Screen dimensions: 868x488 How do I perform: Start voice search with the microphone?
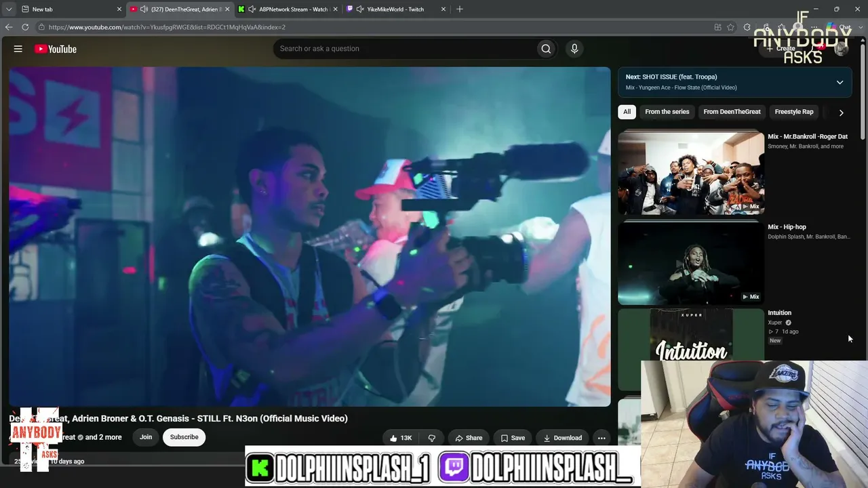pos(574,49)
